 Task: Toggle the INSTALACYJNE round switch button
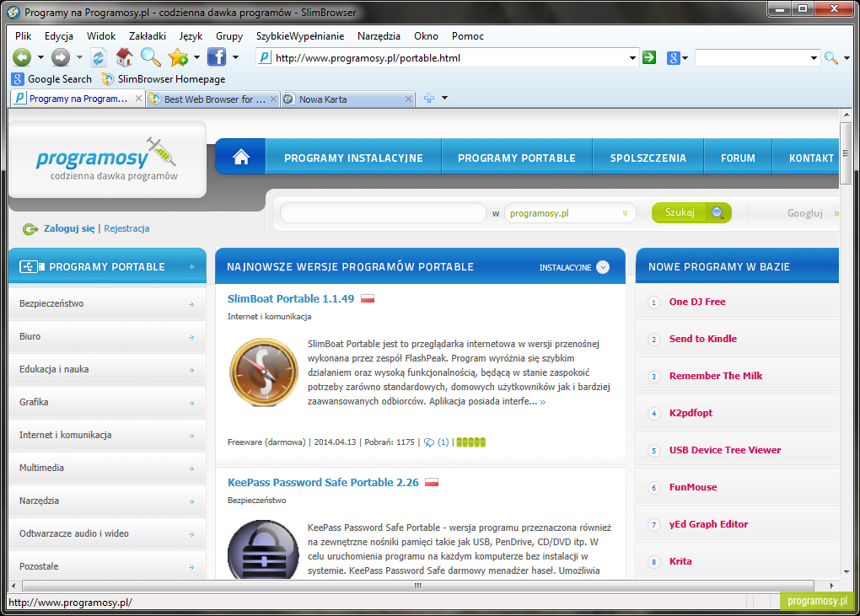603,267
